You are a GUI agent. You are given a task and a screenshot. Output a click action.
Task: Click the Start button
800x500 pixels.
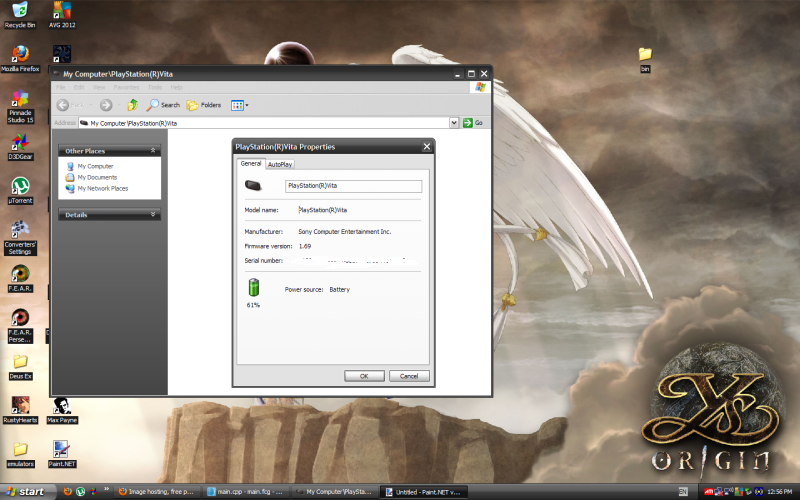tap(28, 492)
